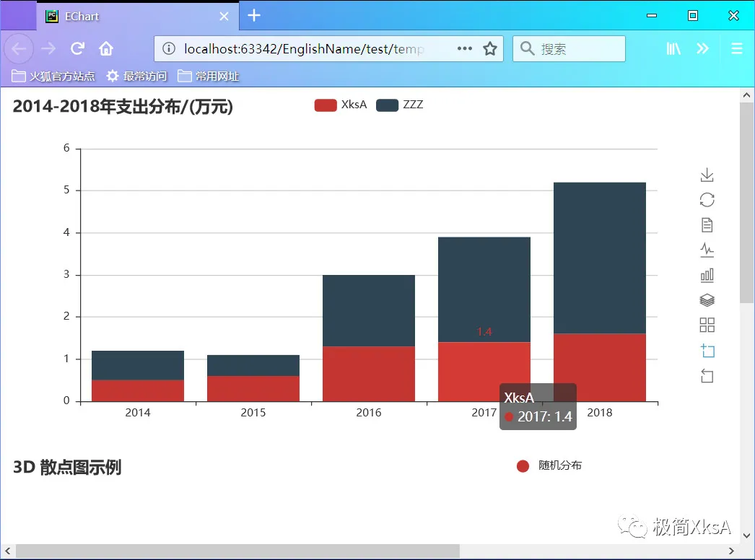Click the 2018 ZZZ dark bar
The height and width of the screenshot is (560, 755).
(600, 258)
